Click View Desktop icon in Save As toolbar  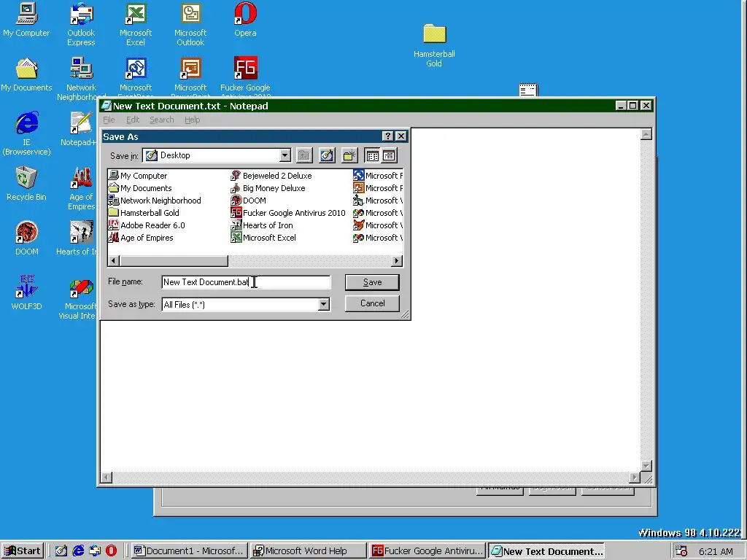327,155
